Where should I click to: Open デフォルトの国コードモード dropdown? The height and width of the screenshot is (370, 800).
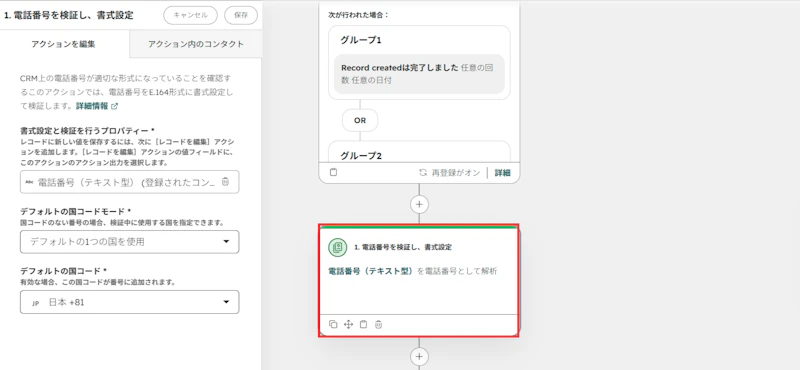[x=130, y=242]
